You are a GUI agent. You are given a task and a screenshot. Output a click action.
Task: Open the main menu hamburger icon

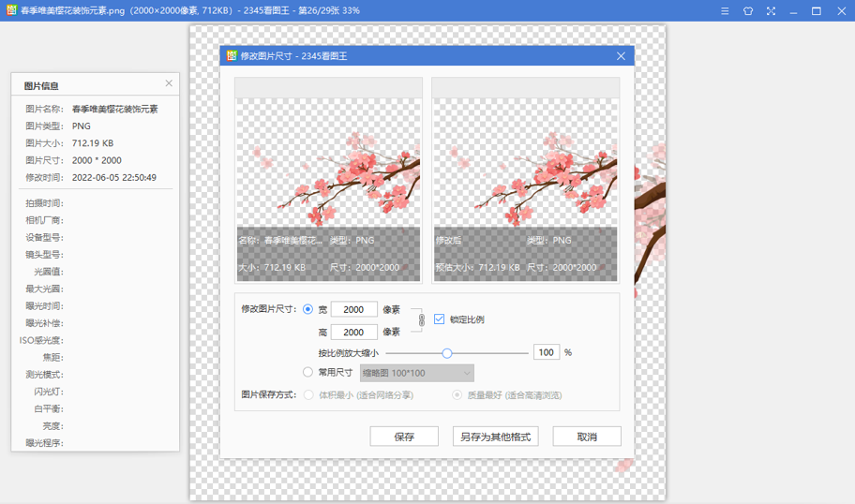pos(725,11)
